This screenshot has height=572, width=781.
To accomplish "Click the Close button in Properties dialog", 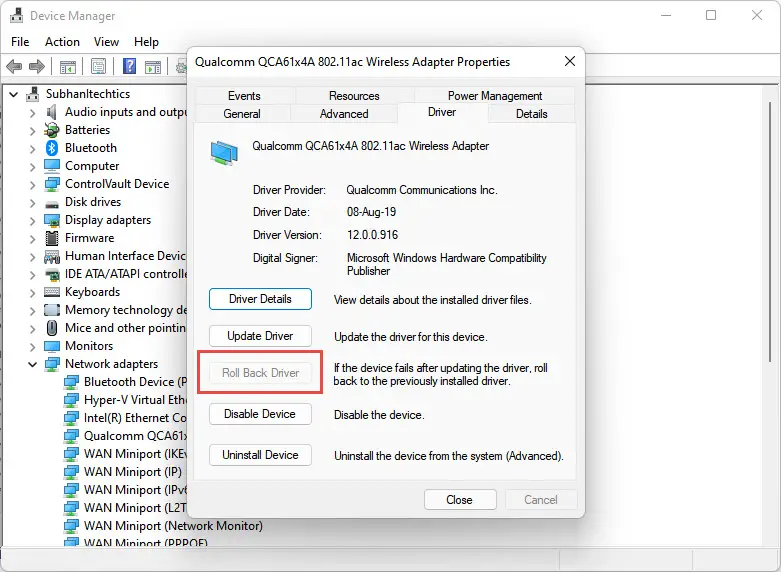I will (x=460, y=500).
